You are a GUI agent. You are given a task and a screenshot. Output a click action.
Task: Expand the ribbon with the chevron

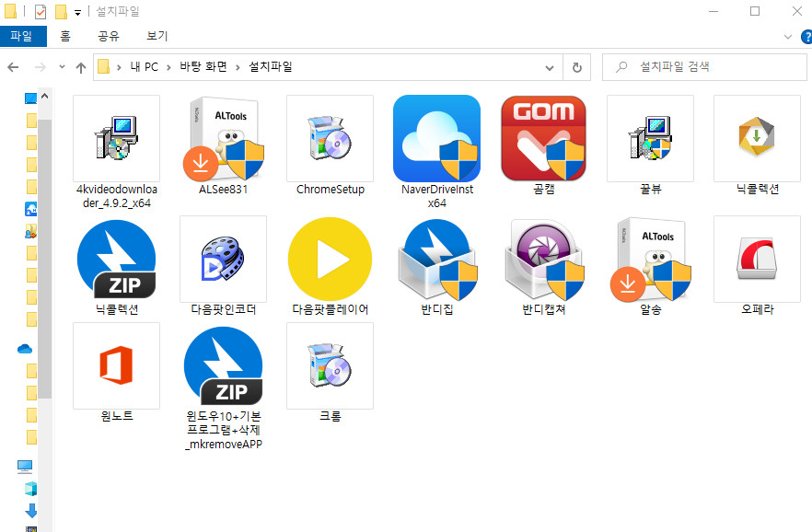[788, 37]
